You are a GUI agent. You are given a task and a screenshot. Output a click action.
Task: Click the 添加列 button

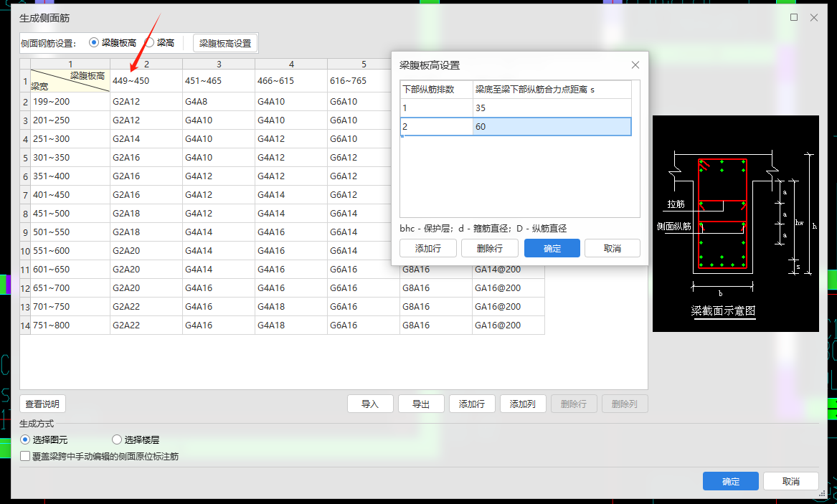click(523, 404)
